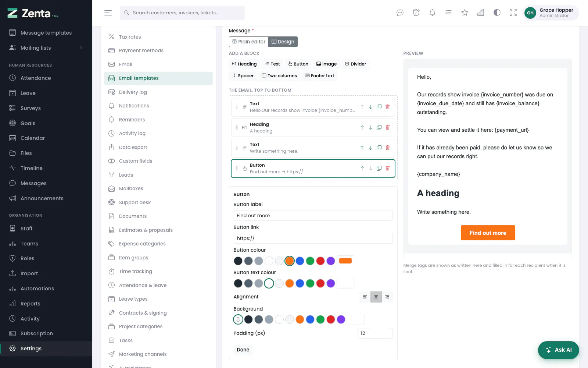Open the favourites star icon
This screenshot has width=588, height=368.
pos(465,13)
